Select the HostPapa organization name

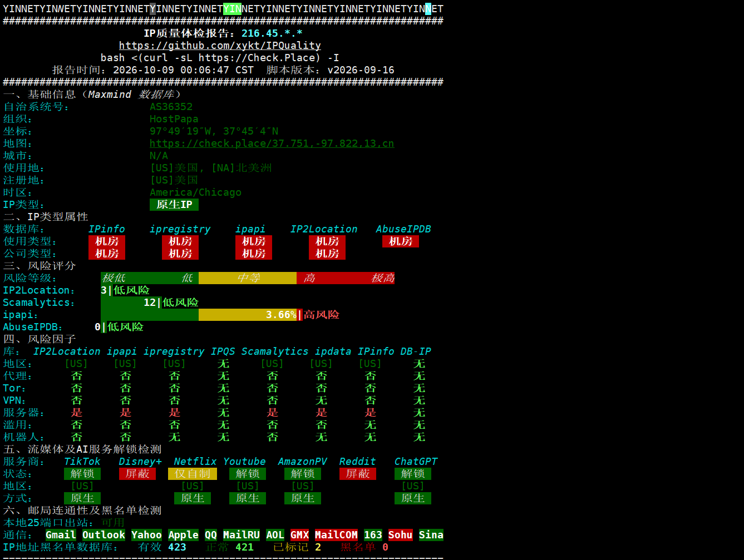(174, 119)
